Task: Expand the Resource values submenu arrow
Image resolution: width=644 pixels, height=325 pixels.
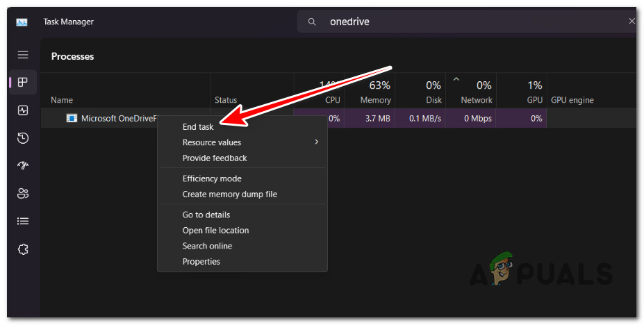Action: 317,142
